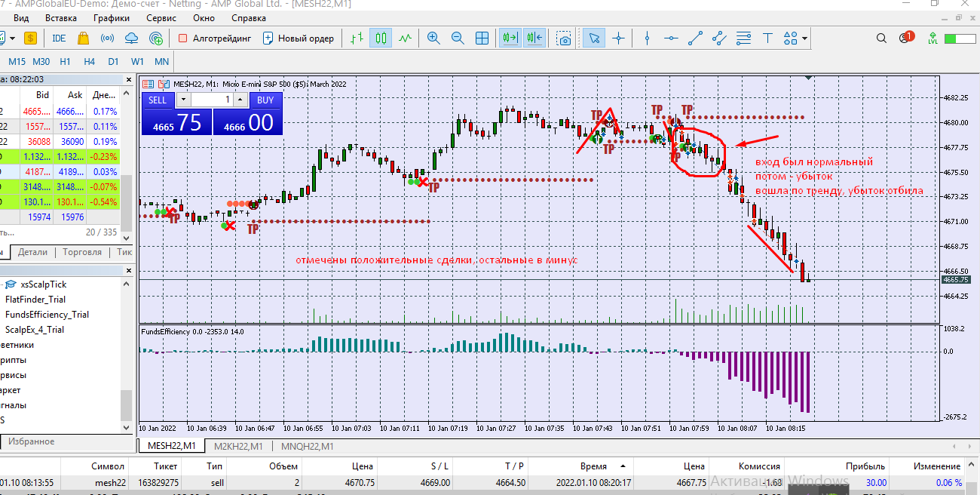This screenshot has width=980, height=495.
Task: Switch chart to line chart mode
Action: point(406,38)
